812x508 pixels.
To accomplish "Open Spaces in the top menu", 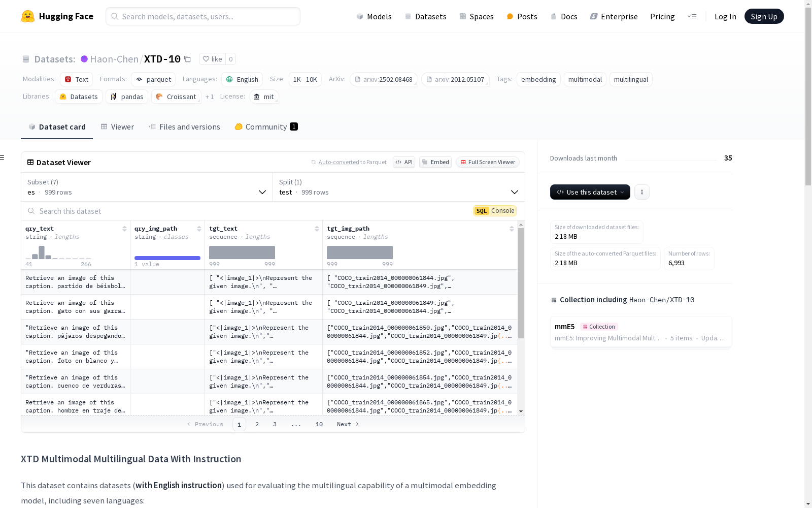I will point(476,16).
